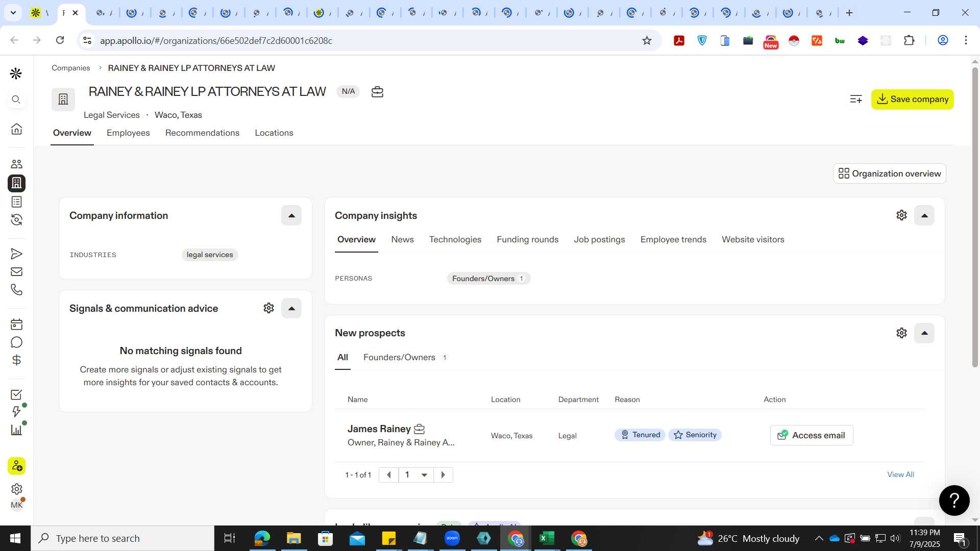Click the Save company button

tap(912, 99)
